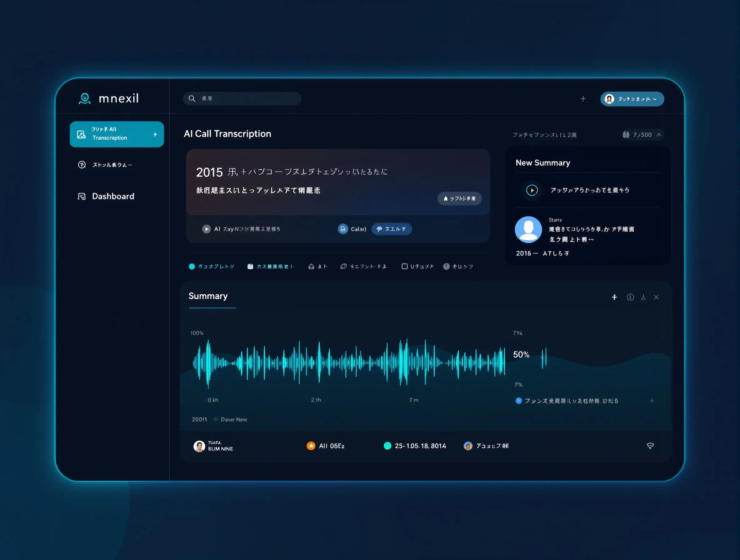Click the user avatar in header
This screenshot has width=740, height=560.
pyautogui.click(x=609, y=99)
